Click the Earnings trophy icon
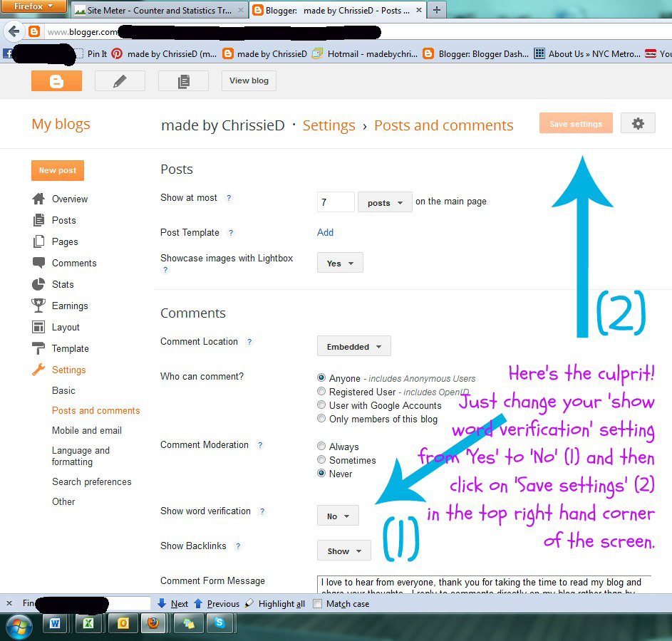 tap(38, 306)
